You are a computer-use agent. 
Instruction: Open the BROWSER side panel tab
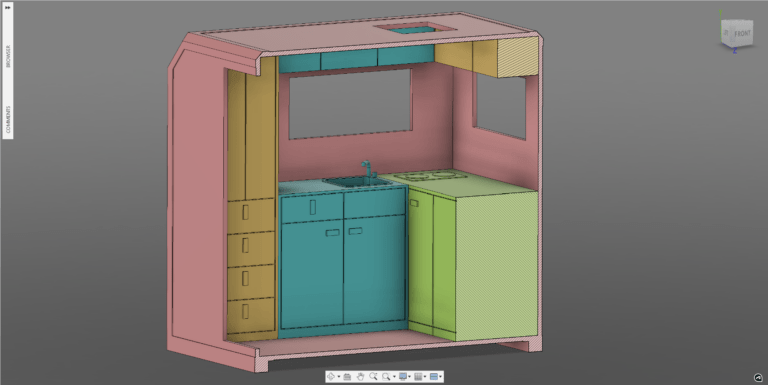pyautogui.click(x=7, y=55)
